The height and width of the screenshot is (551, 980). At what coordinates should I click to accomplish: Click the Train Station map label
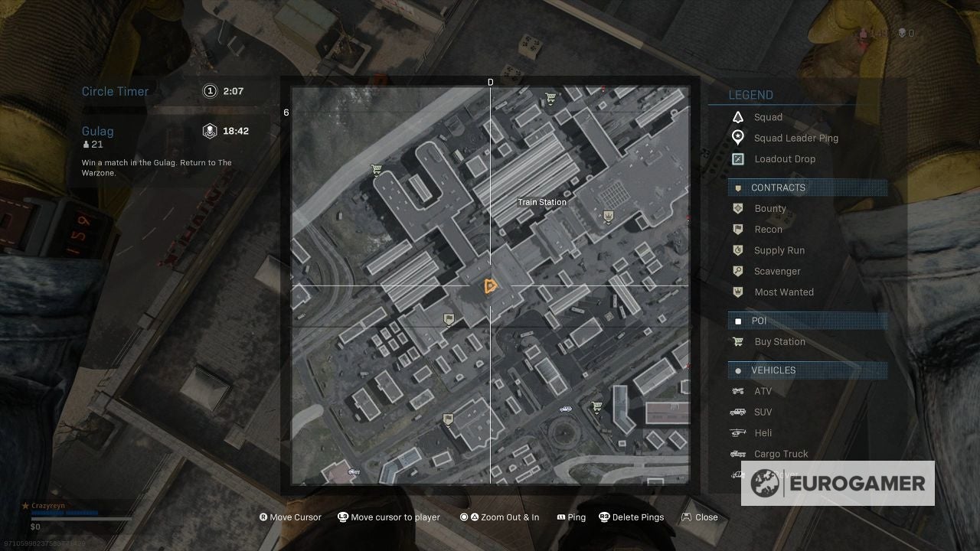pos(542,202)
